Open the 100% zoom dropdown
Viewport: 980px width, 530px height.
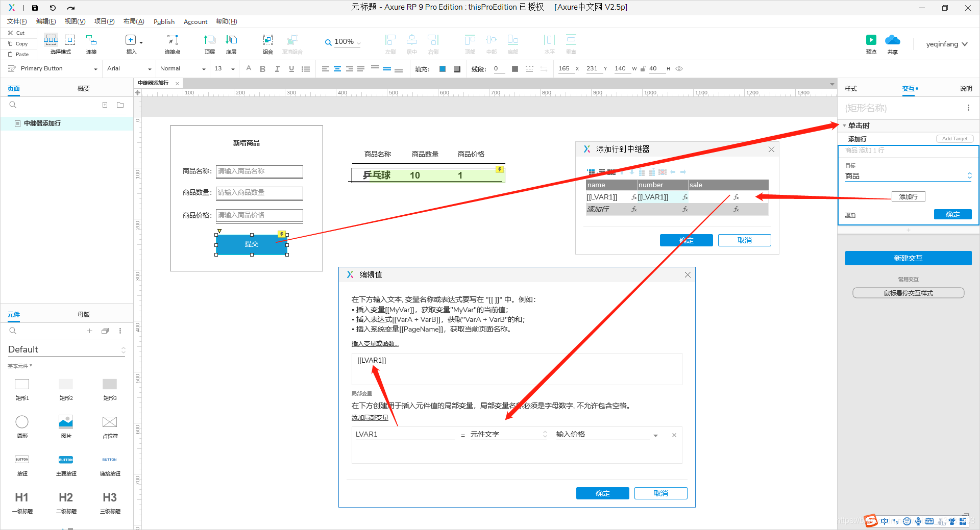359,42
